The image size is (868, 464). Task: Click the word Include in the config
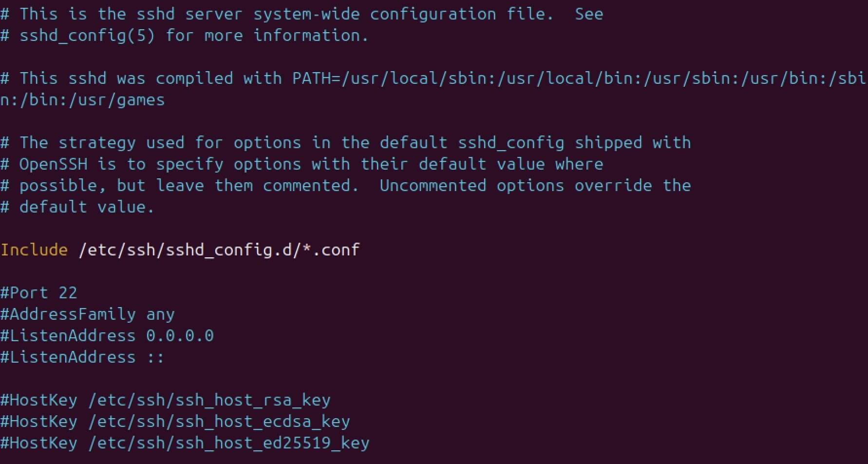point(34,250)
